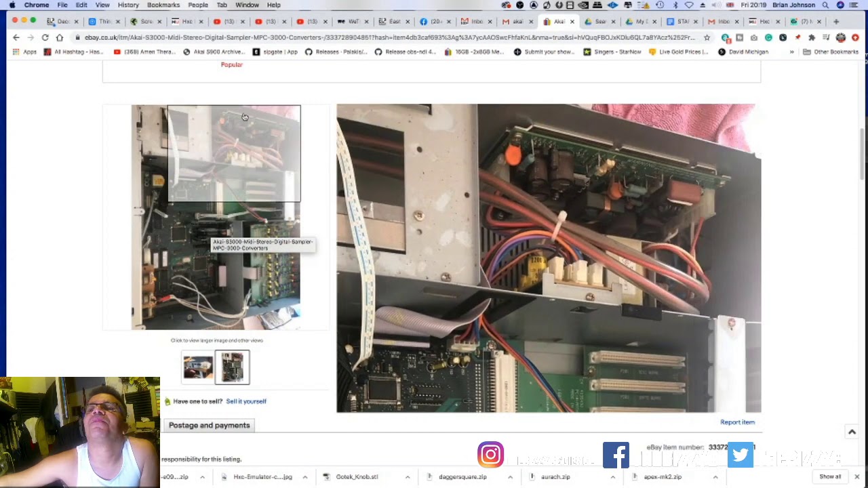Go back using the browser back arrow
Screen dimensions: 868x488
[16, 37]
